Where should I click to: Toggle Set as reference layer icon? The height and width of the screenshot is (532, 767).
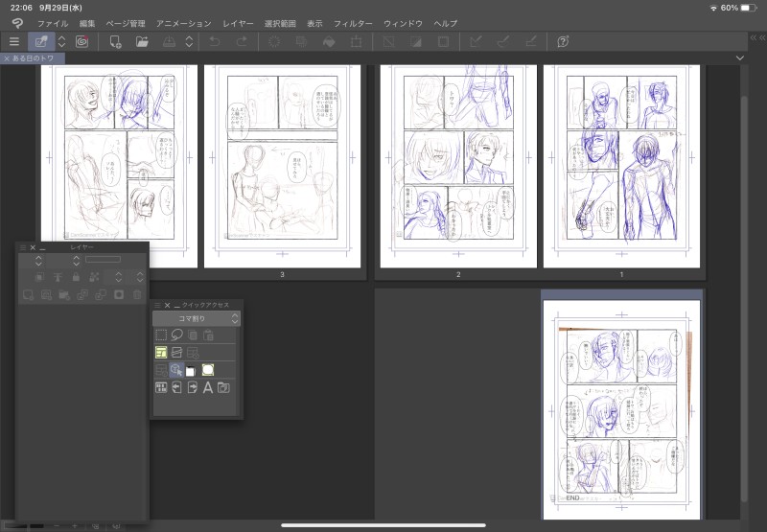click(x=58, y=277)
